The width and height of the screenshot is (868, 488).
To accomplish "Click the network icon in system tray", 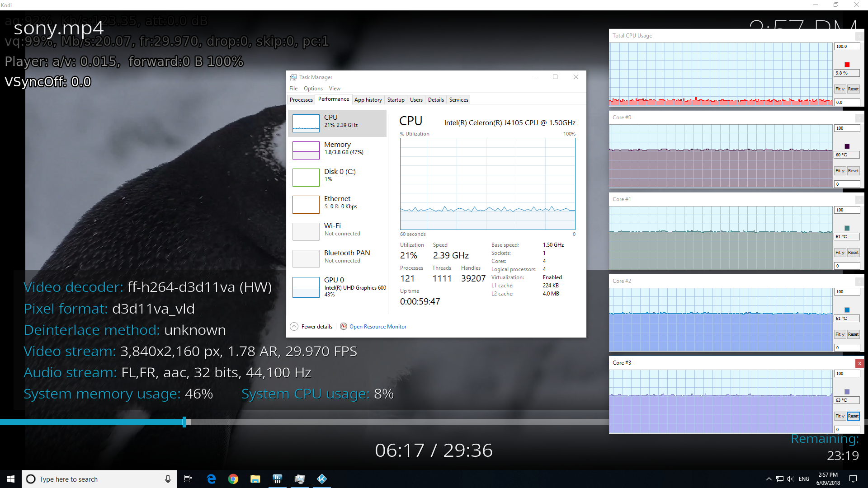I will coord(780,479).
